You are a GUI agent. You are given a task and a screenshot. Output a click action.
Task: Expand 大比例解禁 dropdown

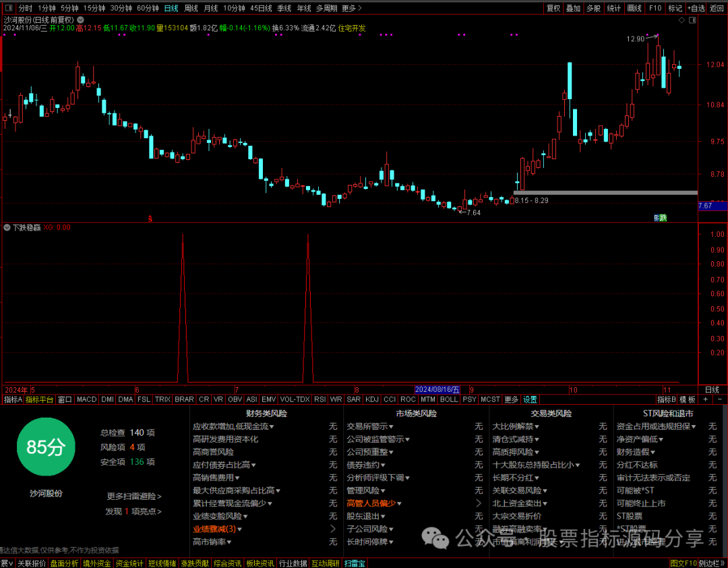[516, 426]
